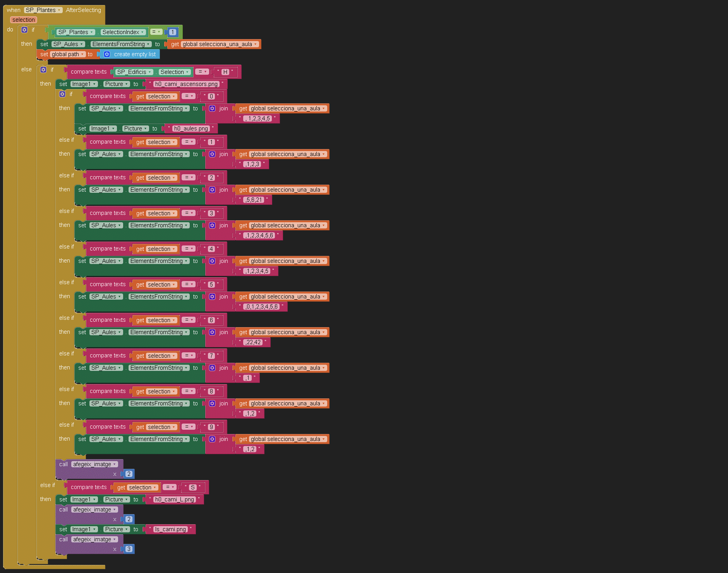Click the gear on the if block comparing SP_Edificis
The image size is (728, 573).
[x=43, y=70]
